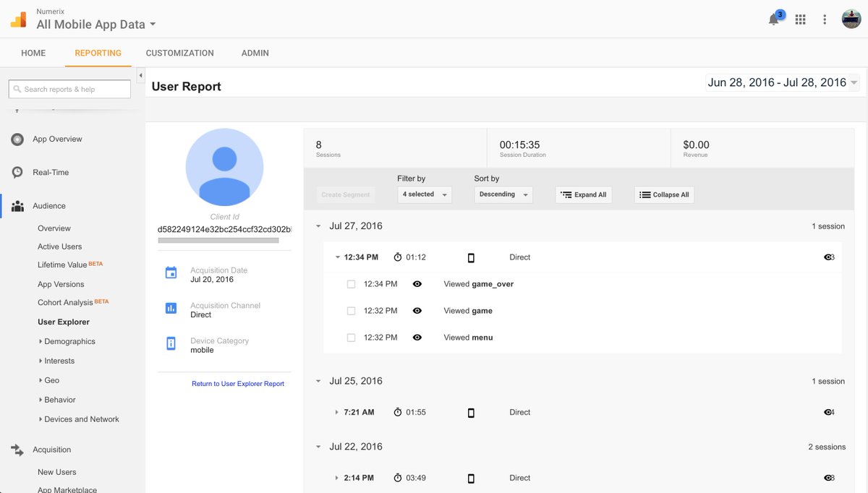Expand the 7:21 AM session
This screenshot has height=493, width=868.
(337, 412)
